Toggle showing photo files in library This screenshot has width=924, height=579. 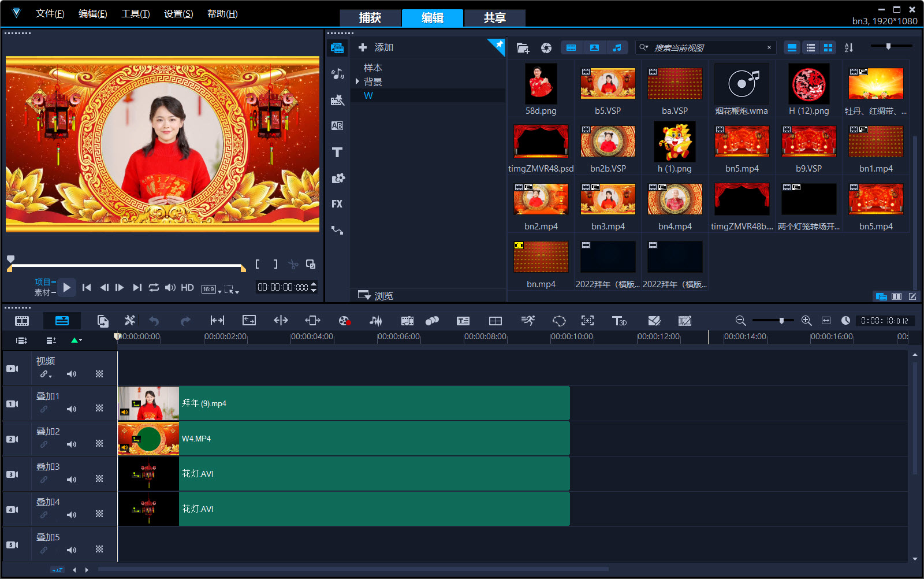coord(594,48)
